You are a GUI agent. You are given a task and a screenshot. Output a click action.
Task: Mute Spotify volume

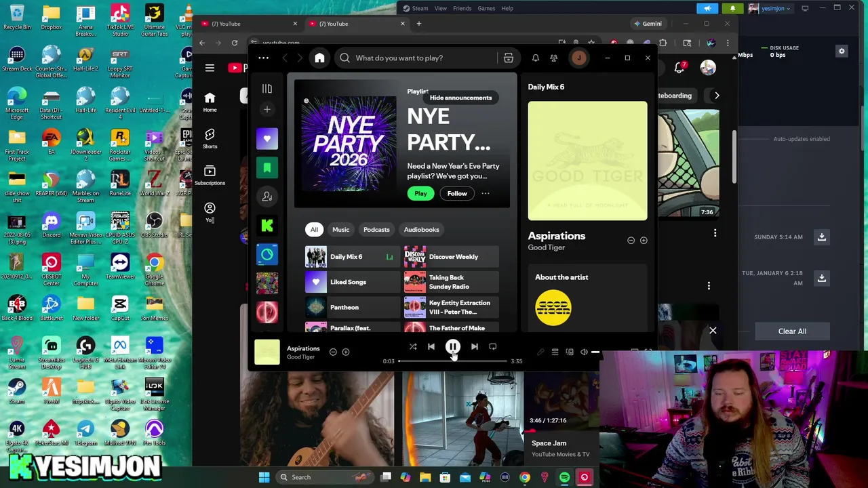584,352
